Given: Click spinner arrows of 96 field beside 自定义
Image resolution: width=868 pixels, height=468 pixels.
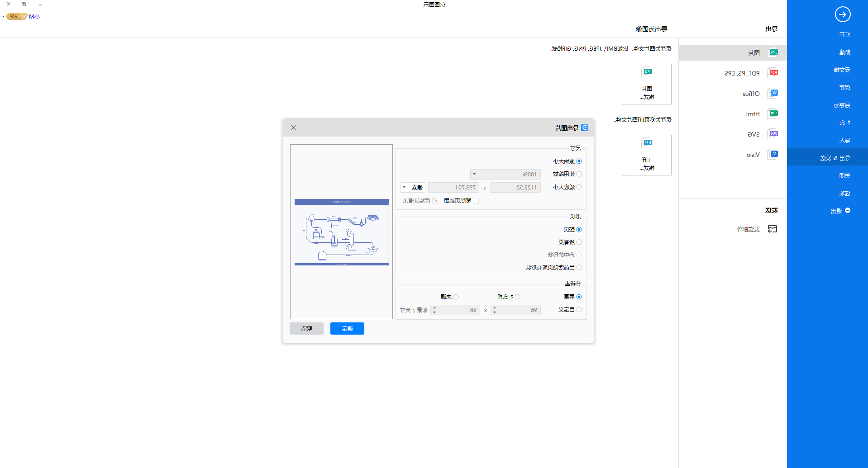Looking at the screenshot, I should click(495, 310).
